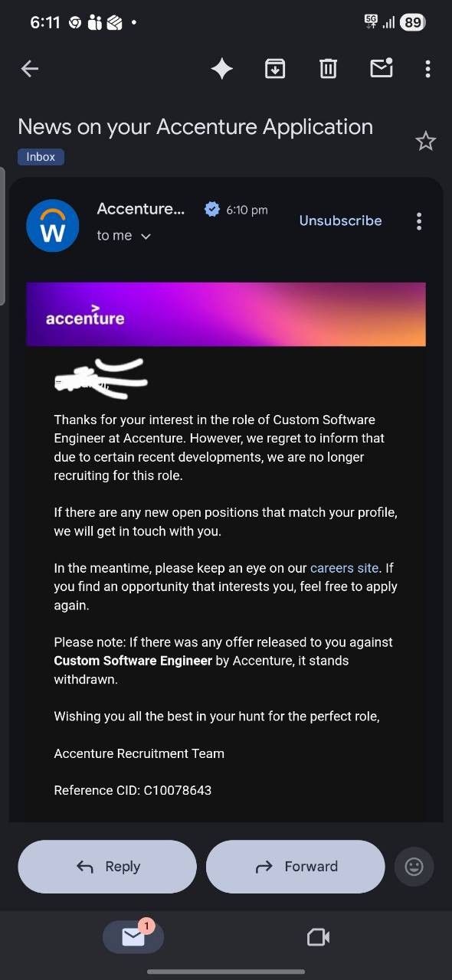Tap the Workday sender avatar
Image resolution: width=452 pixels, height=980 pixels.
point(53,226)
